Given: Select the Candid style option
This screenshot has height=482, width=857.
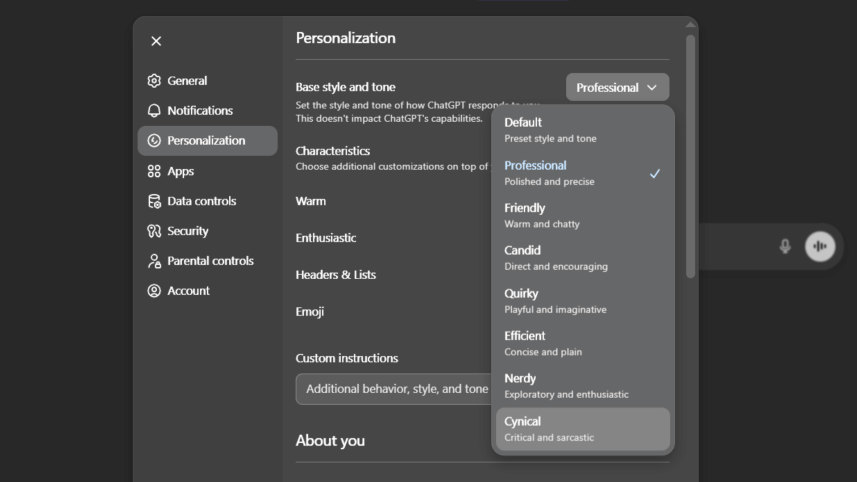Looking at the screenshot, I should 583,258.
